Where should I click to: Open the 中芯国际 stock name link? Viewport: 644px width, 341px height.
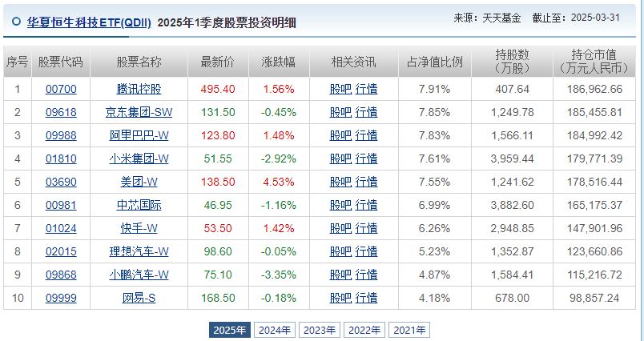(x=139, y=205)
